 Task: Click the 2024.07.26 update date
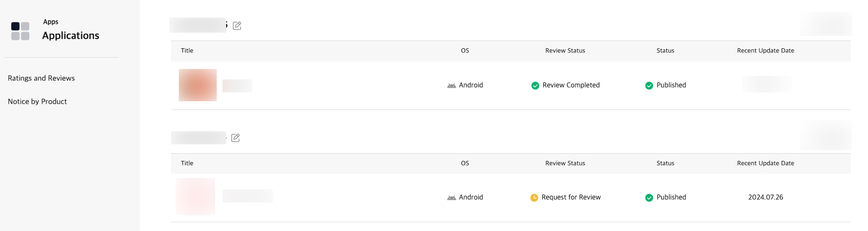pyautogui.click(x=765, y=197)
